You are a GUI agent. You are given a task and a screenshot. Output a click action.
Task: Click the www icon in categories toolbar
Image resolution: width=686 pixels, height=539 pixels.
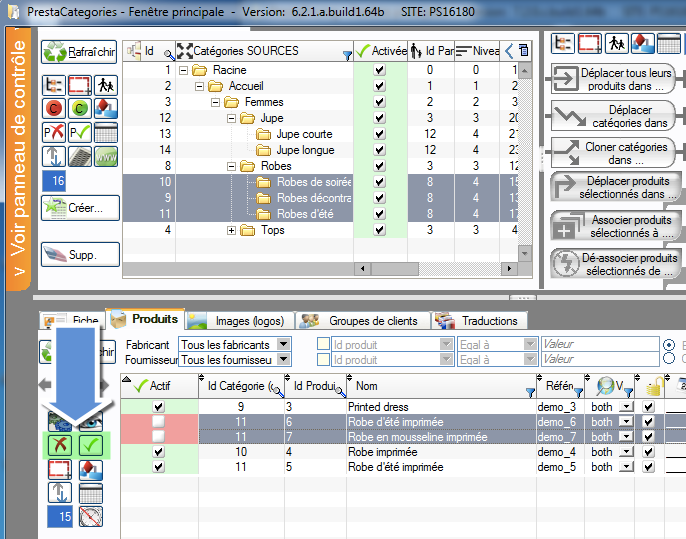pos(106,157)
